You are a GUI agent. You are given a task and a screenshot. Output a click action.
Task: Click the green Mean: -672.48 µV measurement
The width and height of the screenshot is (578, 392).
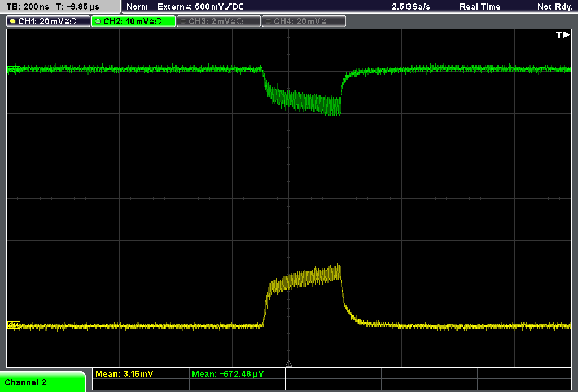[x=228, y=374]
